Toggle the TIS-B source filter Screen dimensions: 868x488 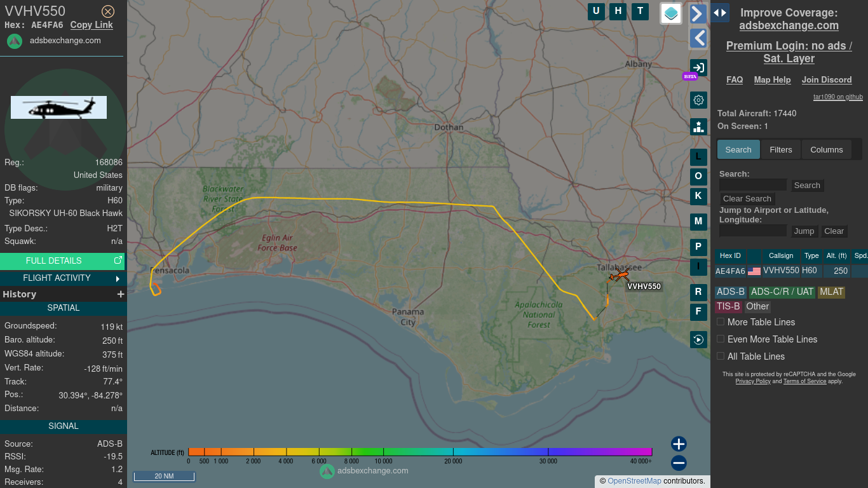pos(728,306)
